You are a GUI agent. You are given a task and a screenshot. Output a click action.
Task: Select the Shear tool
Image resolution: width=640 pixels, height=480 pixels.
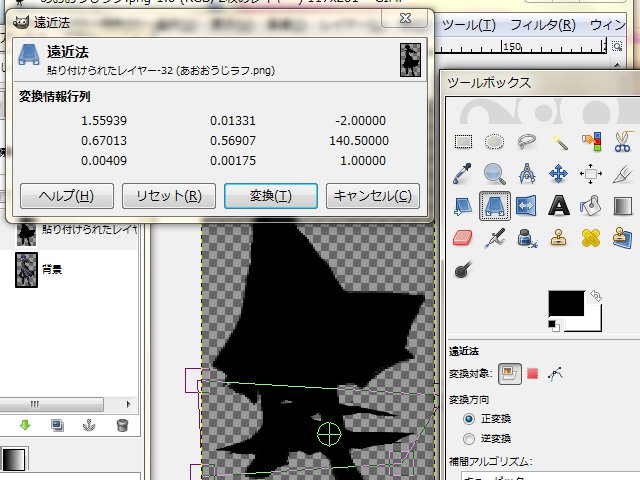[463, 206]
